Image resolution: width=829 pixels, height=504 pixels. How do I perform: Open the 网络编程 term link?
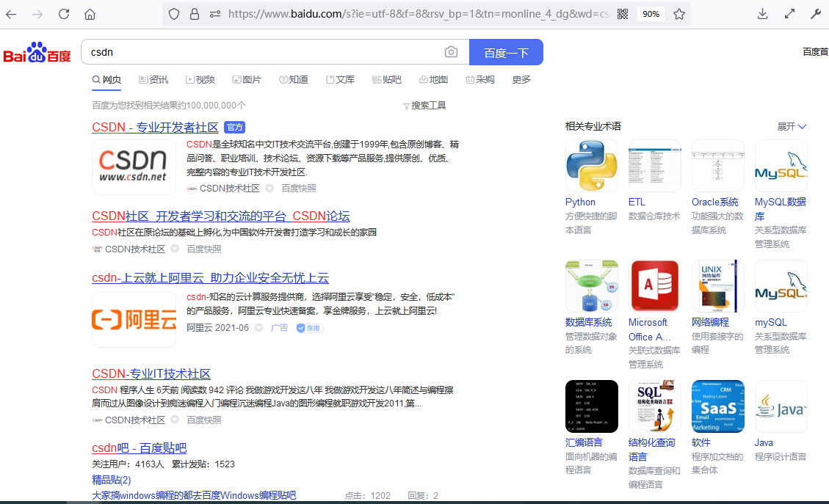click(x=710, y=322)
